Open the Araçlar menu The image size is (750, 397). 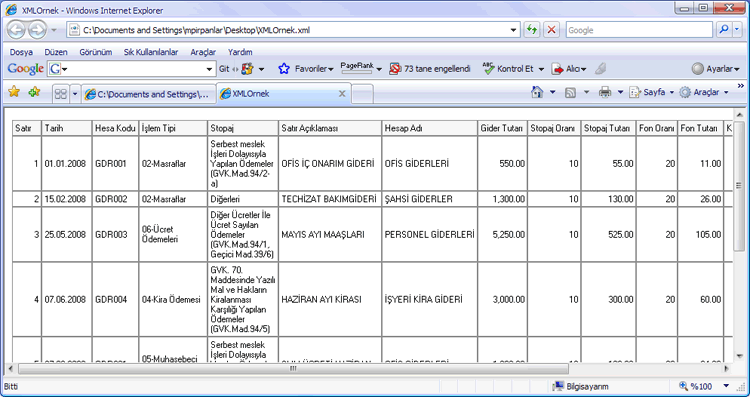pos(203,52)
